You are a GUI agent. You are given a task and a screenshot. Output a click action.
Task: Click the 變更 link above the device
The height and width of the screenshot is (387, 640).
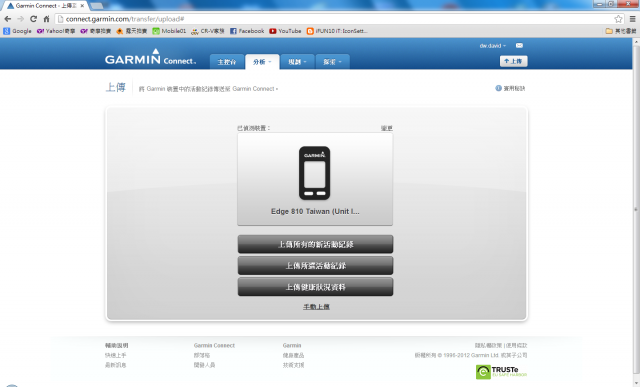(x=387, y=128)
